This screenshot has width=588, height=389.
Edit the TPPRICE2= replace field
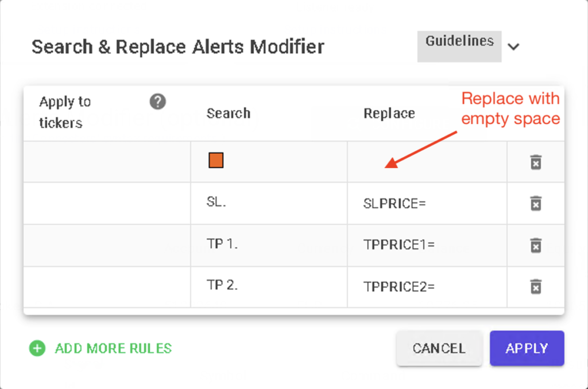point(427,286)
